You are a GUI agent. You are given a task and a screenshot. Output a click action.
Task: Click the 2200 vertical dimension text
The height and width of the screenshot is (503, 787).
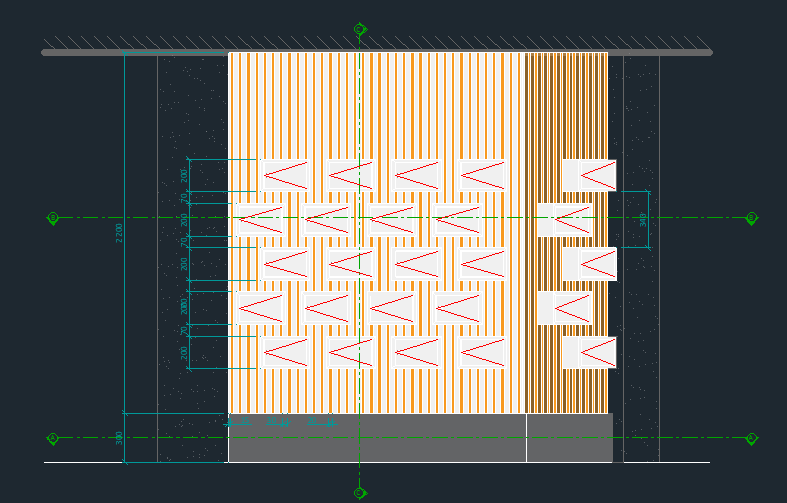click(119, 232)
